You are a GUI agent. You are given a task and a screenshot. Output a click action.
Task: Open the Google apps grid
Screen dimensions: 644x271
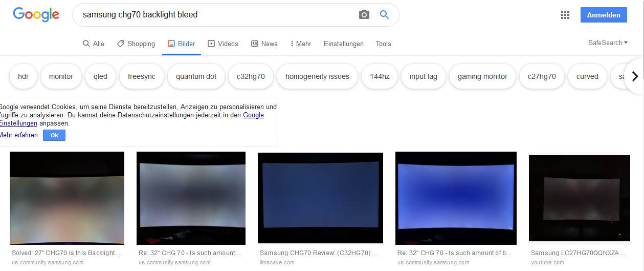coord(565,15)
